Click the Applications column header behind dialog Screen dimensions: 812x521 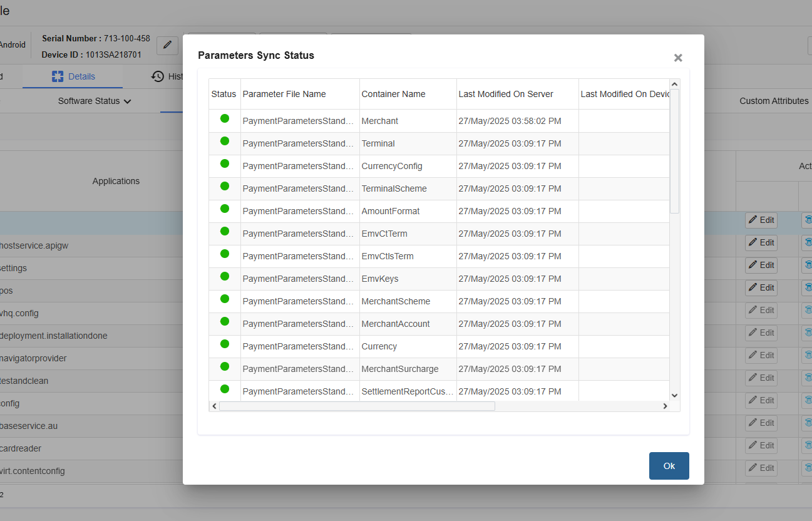[116, 181]
